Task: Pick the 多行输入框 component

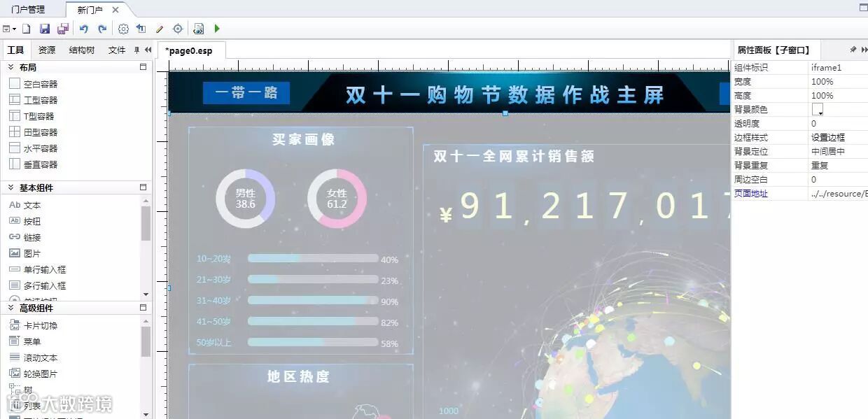Action: pos(38,285)
